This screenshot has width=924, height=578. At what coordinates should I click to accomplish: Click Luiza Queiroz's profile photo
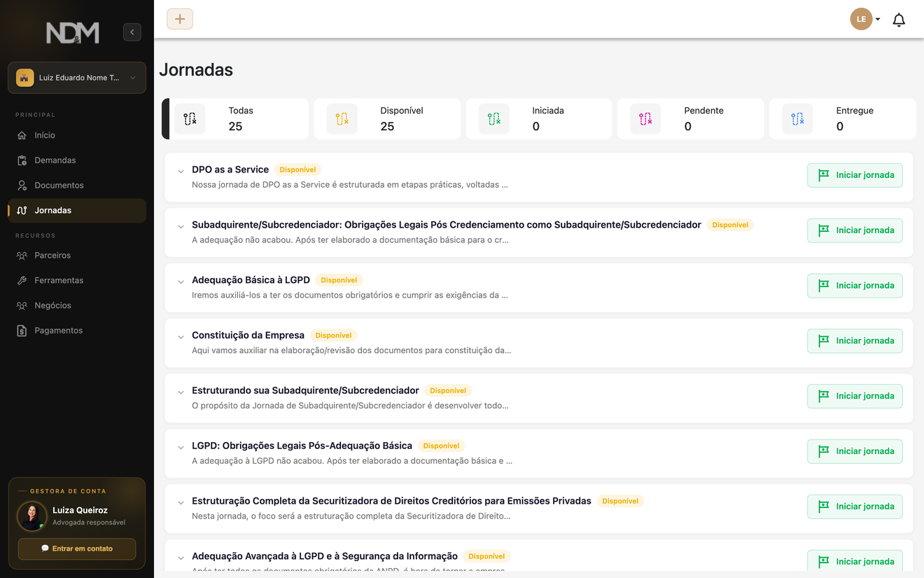click(32, 516)
